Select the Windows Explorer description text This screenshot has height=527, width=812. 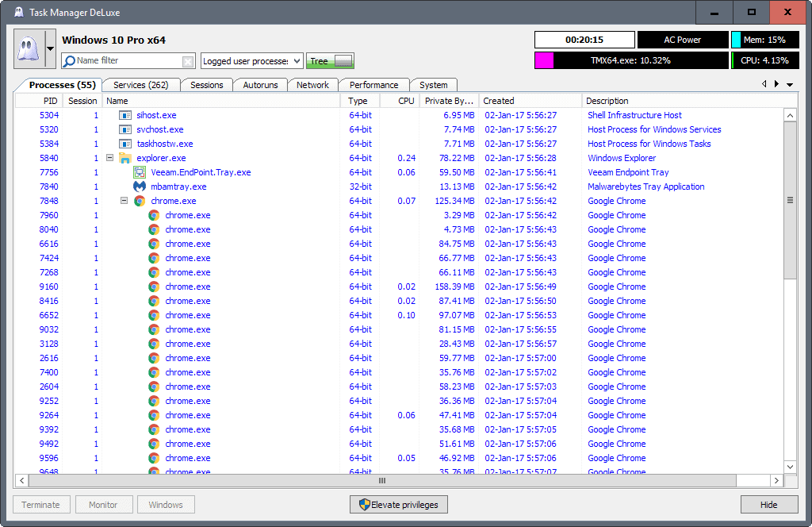coord(622,158)
